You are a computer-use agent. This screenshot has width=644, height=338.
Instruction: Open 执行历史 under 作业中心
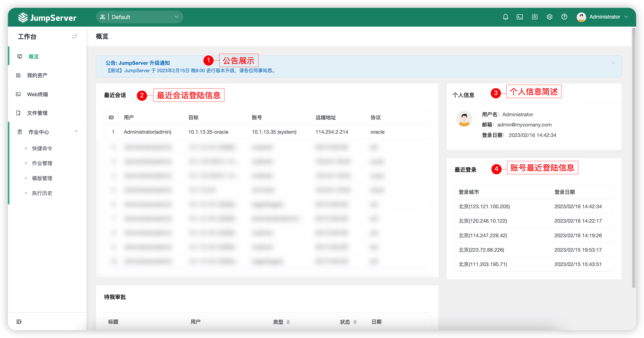pos(42,193)
